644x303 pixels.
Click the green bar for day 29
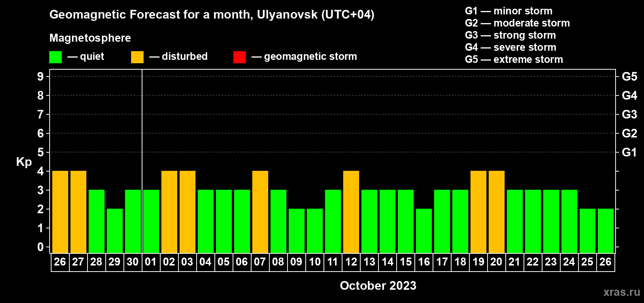pos(115,231)
